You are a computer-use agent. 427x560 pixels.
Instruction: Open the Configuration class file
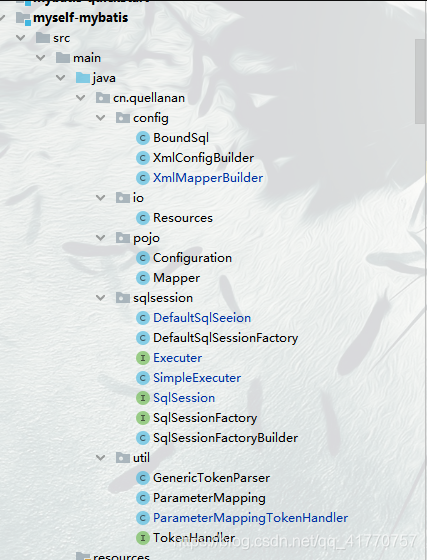pos(192,258)
